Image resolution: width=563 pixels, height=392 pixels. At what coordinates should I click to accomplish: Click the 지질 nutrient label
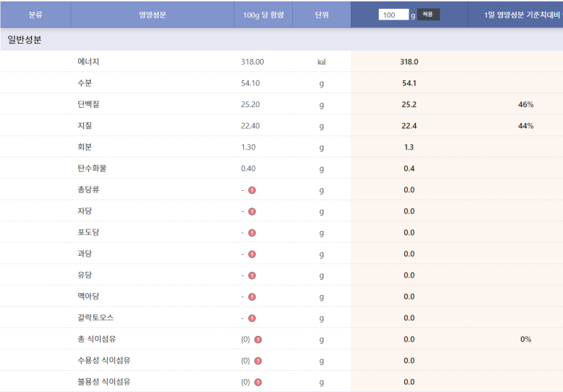coord(84,125)
